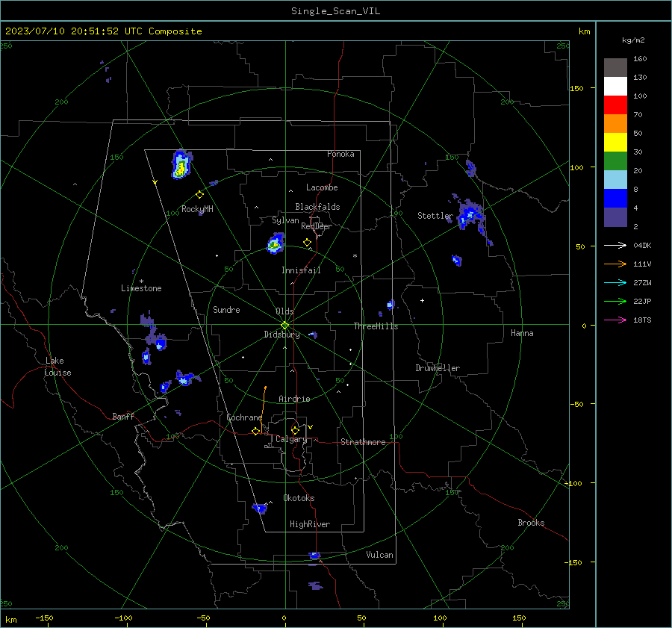Click the yellow radar center diamond near Olds
Image resolution: width=672 pixels, height=628 pixels.
click(285, 325)
